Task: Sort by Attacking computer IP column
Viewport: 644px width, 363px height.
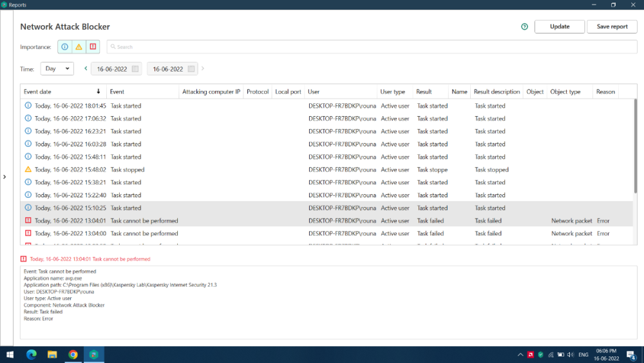Action: pos(211,92)
